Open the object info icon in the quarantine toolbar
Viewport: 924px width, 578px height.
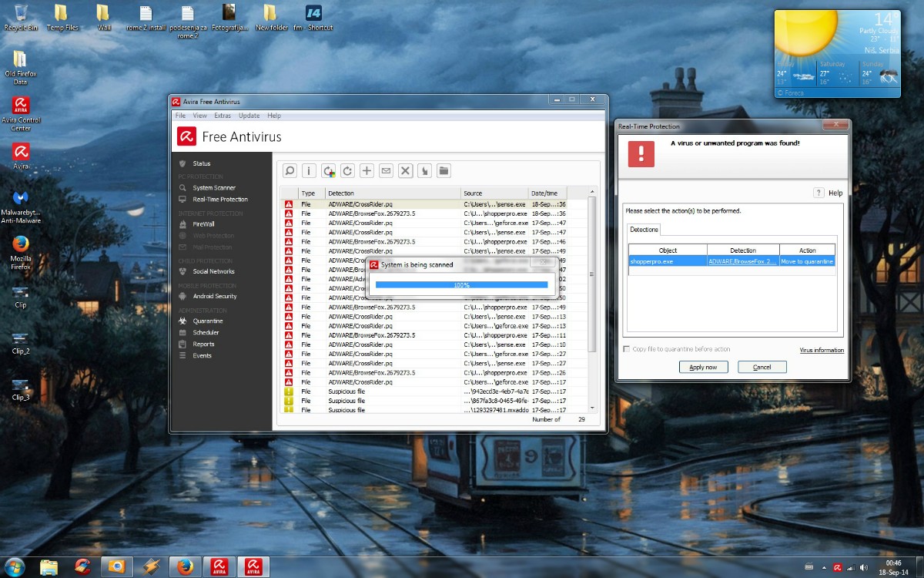point(309,171)
